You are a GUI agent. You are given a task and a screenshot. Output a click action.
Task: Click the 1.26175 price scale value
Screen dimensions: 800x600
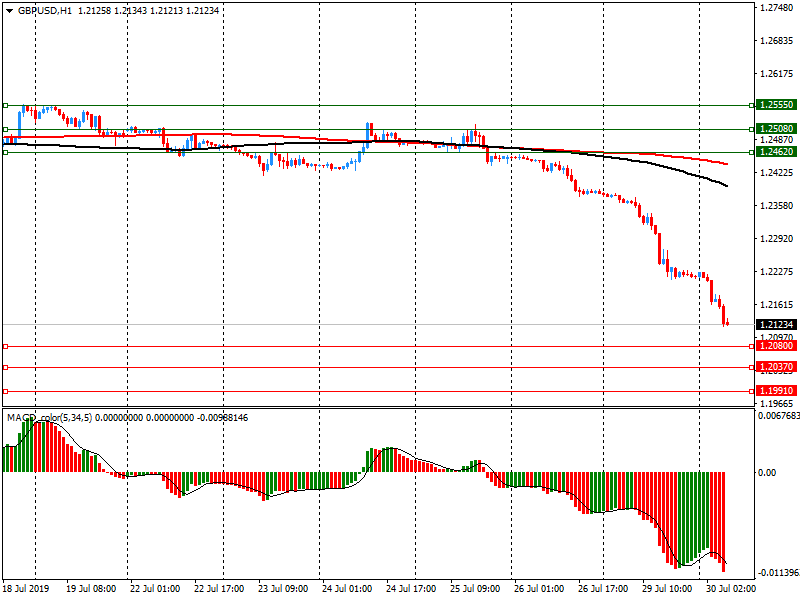777,73
